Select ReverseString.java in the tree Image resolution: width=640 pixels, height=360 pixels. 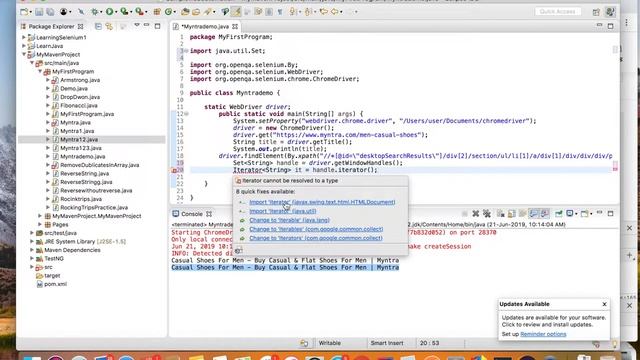click(84, 173)
